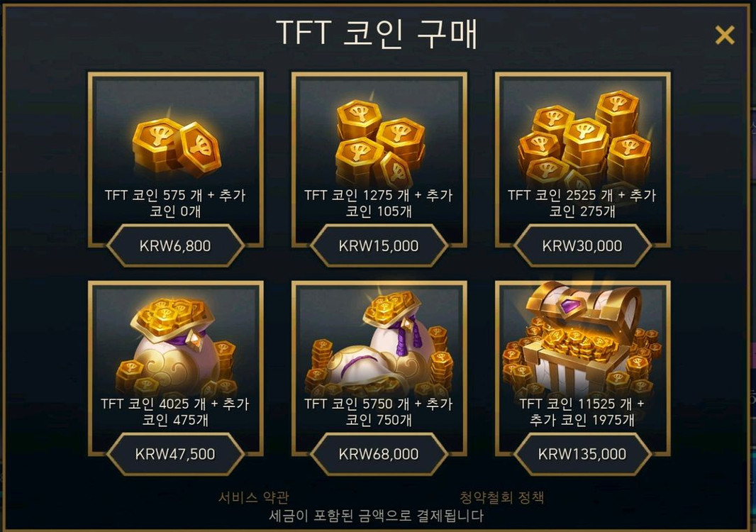Buy the KRW6,800 coin package
The width and height of the screenshot is (756, 532).
tap(175, 245)
